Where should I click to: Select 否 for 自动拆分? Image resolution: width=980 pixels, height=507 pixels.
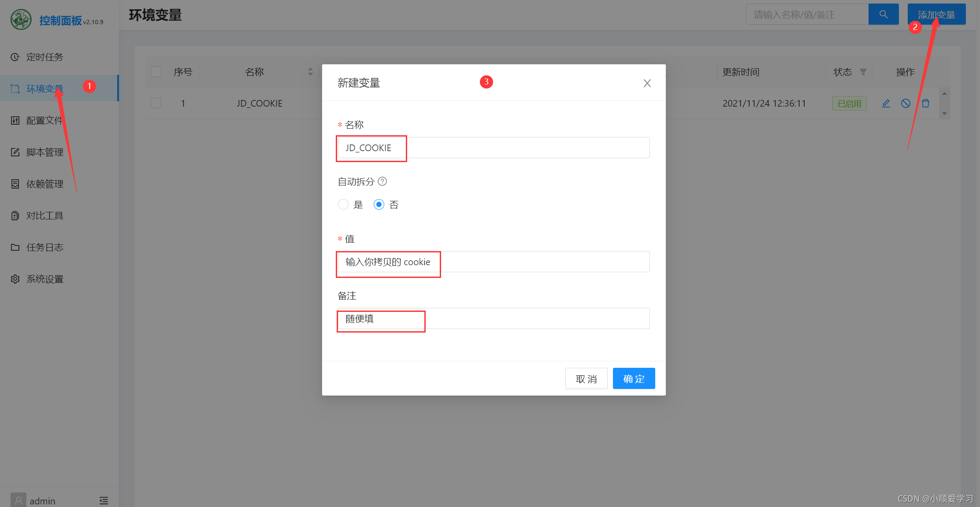click(379, 204)
